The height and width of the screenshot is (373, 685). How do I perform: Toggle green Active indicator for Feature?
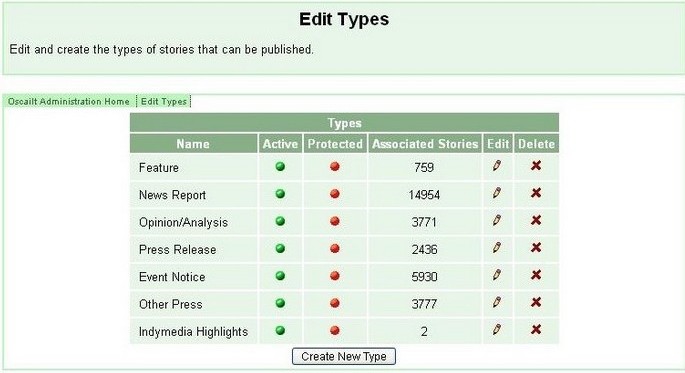pos(280,166)
